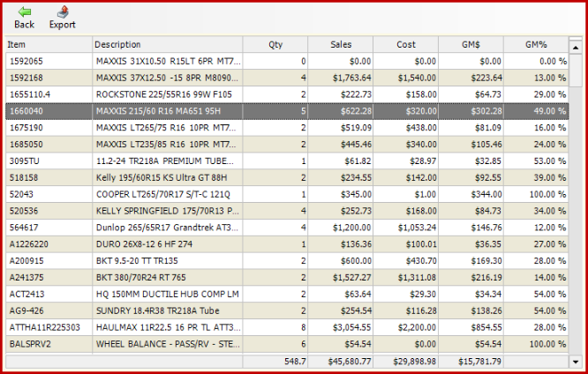Click GM$ value $854.55

tap(486, 327)
